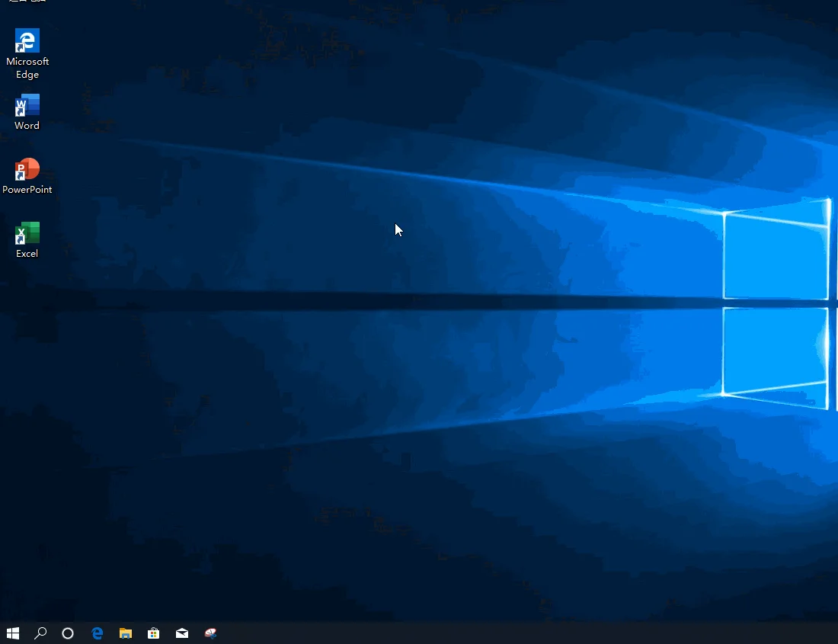
Task: Click the taskbar search magnifier icon
Action: pos(40,633)
